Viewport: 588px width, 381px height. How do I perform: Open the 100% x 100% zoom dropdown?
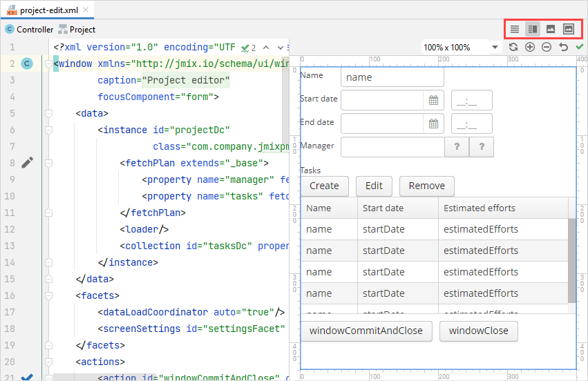[495, 48]
